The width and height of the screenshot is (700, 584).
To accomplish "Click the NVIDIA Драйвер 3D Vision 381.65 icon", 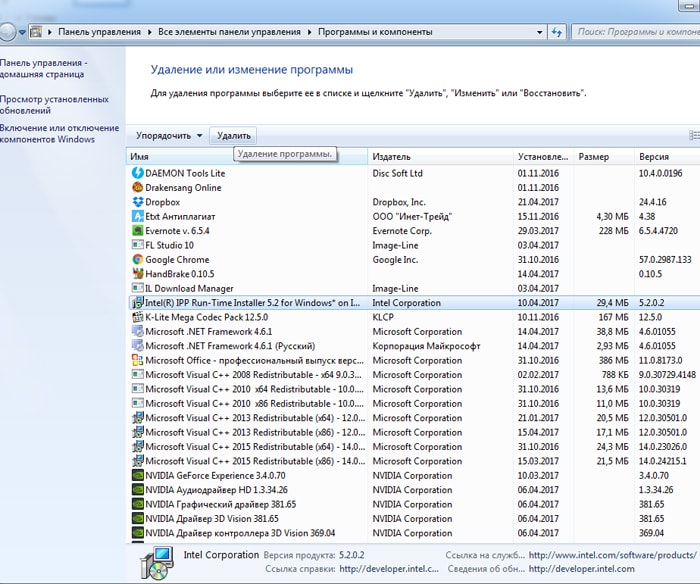I will (138, 518).
